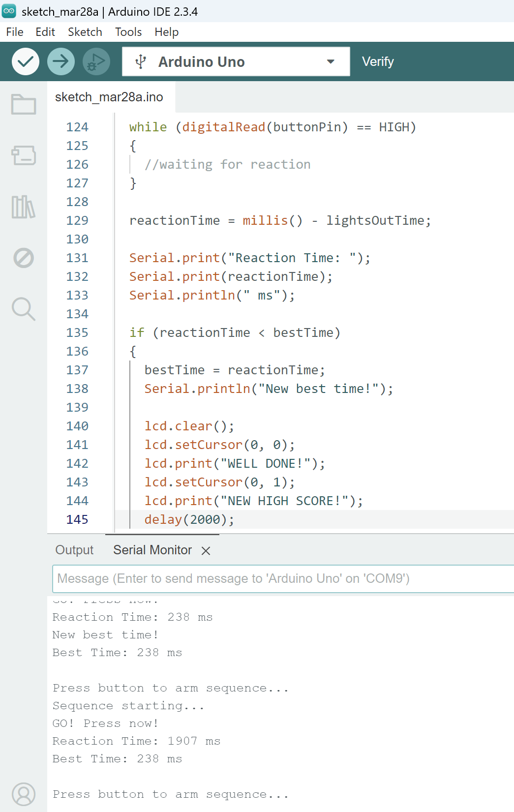Viewport: 514px width, 812px height.
Task: Open the Boards Manager sidebar icon
Action: click(x=24, y=155)
